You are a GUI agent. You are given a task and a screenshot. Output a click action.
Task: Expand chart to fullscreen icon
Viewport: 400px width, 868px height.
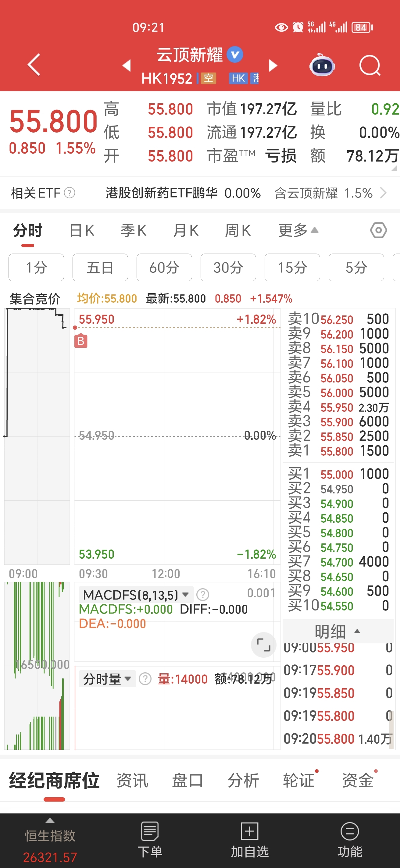[x=263, y=645]
